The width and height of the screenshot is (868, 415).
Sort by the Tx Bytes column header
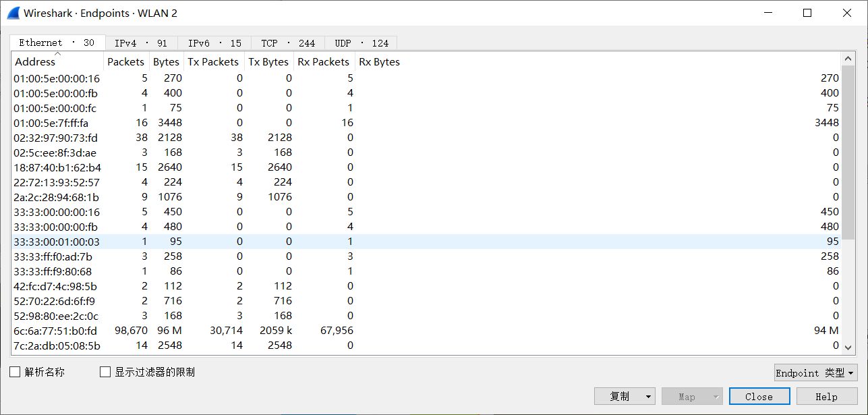point(268,62)
